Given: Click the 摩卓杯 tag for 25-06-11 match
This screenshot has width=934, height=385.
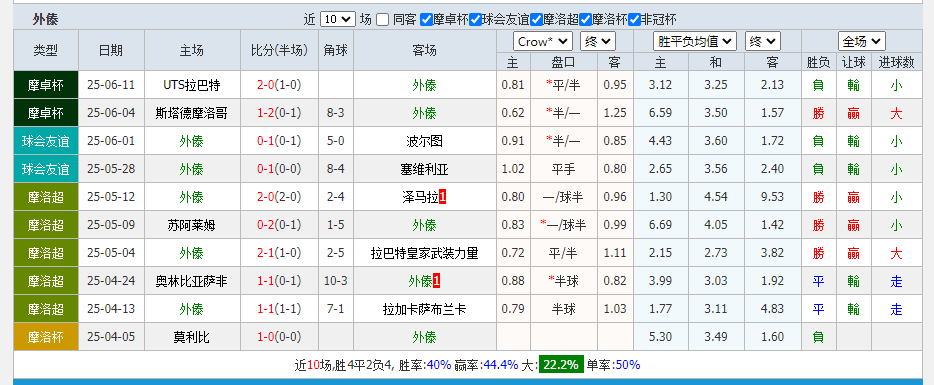Looking at the screenshot, I should (46, 85).
